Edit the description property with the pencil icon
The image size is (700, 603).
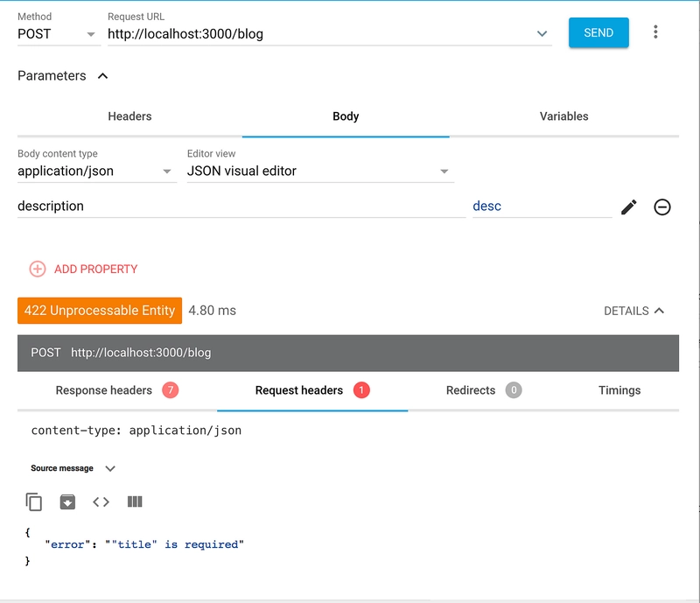coord(628,207)
